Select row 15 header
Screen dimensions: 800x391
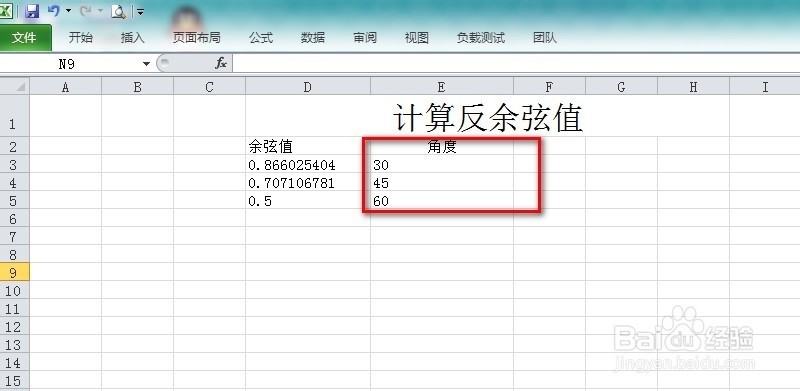coord(14,380)
